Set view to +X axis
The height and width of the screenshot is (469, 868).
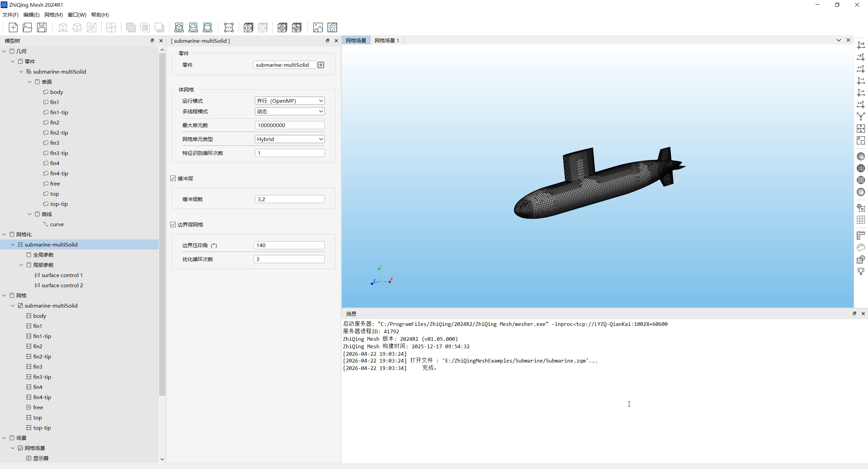861,104
